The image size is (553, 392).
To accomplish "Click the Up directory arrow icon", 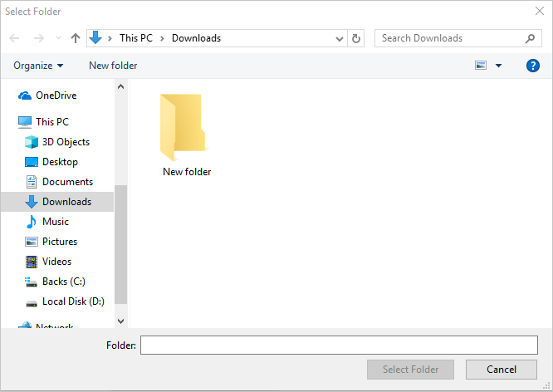I will 76,38.
